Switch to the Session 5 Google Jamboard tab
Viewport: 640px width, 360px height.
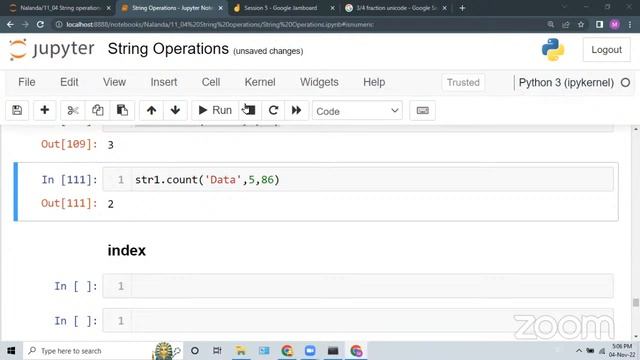(282, 8)
